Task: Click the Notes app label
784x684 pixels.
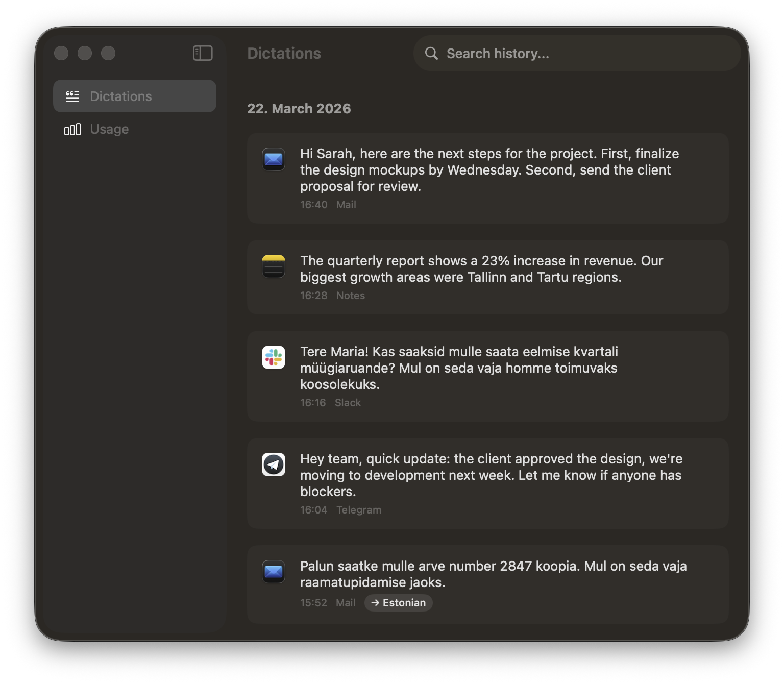Action: pos(351,296)
